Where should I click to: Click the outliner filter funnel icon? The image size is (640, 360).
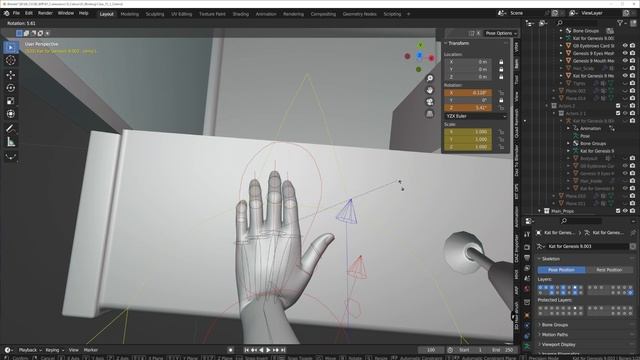pyautogui.click(x=620, y=23)
